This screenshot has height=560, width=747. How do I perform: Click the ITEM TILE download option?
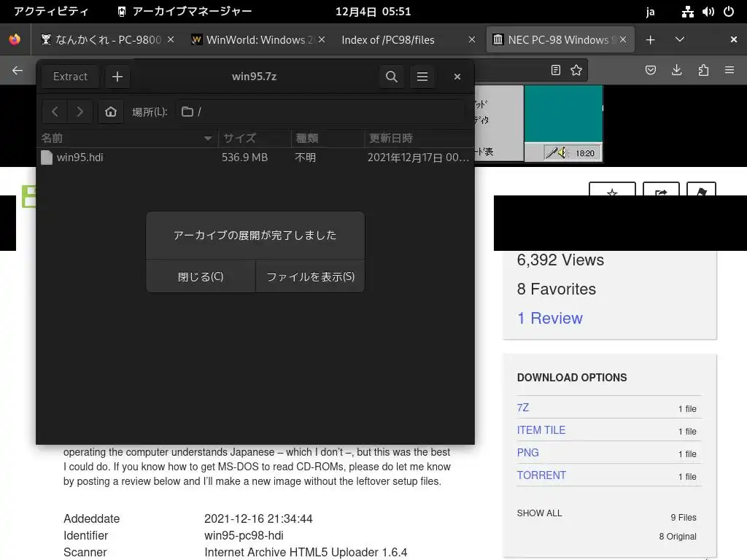[541, 430]
